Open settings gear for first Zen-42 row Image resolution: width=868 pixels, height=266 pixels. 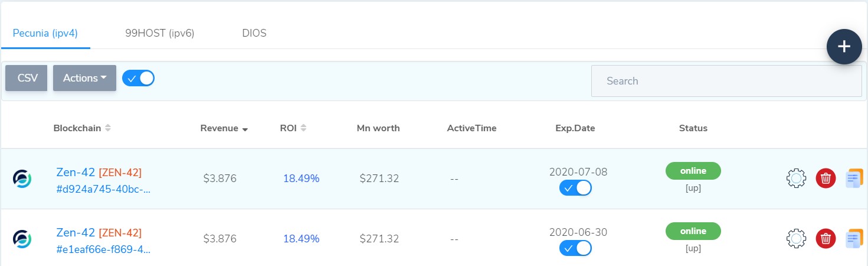[796, 178]
